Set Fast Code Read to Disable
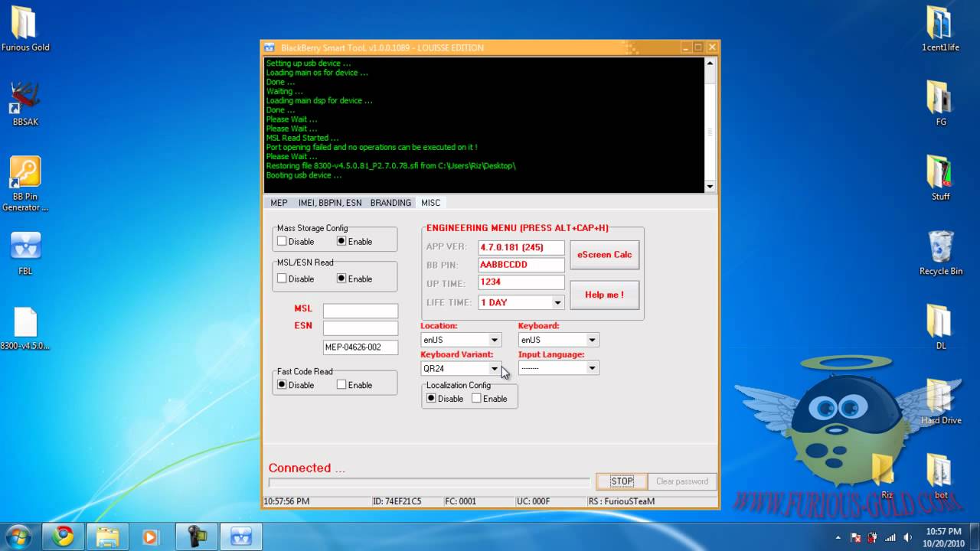 [x=282, y=385]
